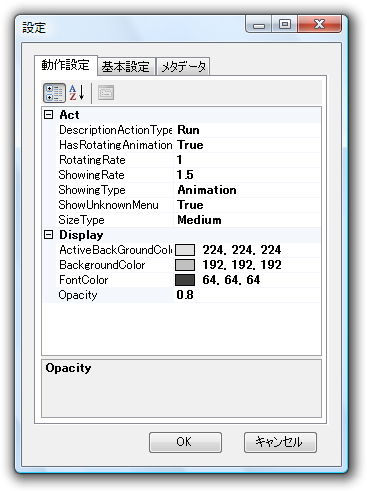Click the ShowUnknownMenu True value
The image size is (367, 491).
[x=247, y=205]
